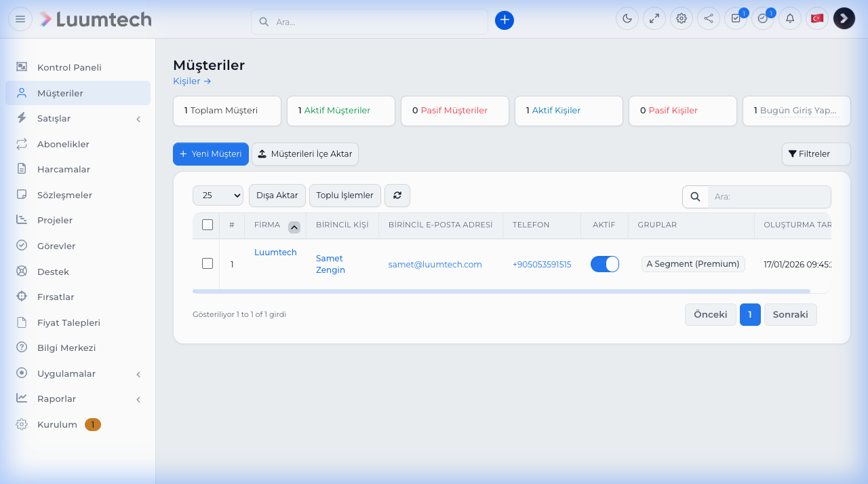Select the Luumtech row checkbox

208,263
